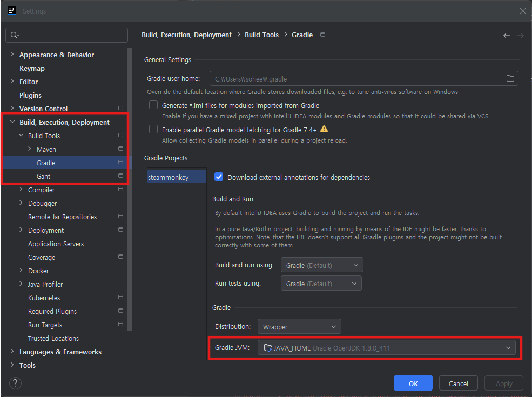Screen dimensions: 532x397
Task: Click the JDK folder icon in Gradle JVM field
Action: [268, 348]
